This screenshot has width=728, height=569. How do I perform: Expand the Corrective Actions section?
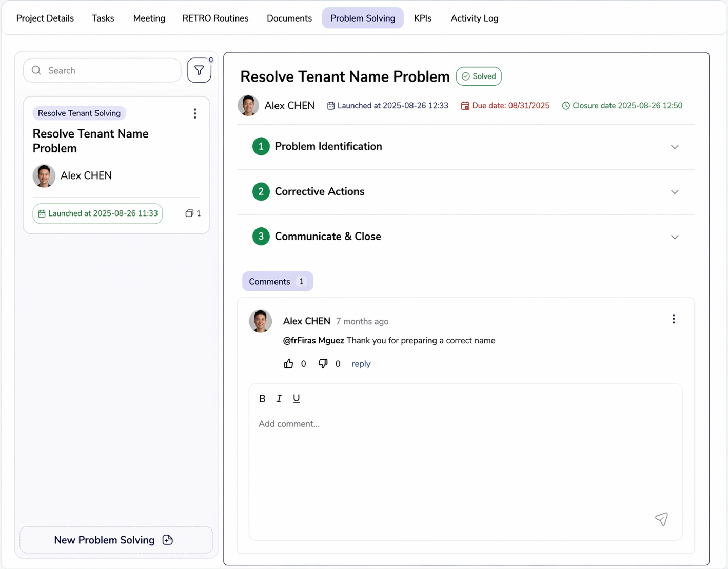pos(674,192)
